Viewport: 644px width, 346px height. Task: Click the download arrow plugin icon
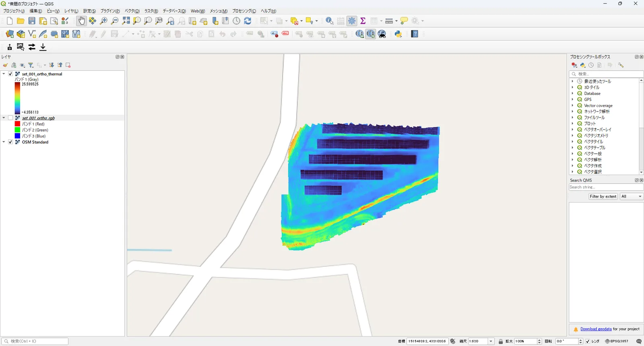pos(43,47)
